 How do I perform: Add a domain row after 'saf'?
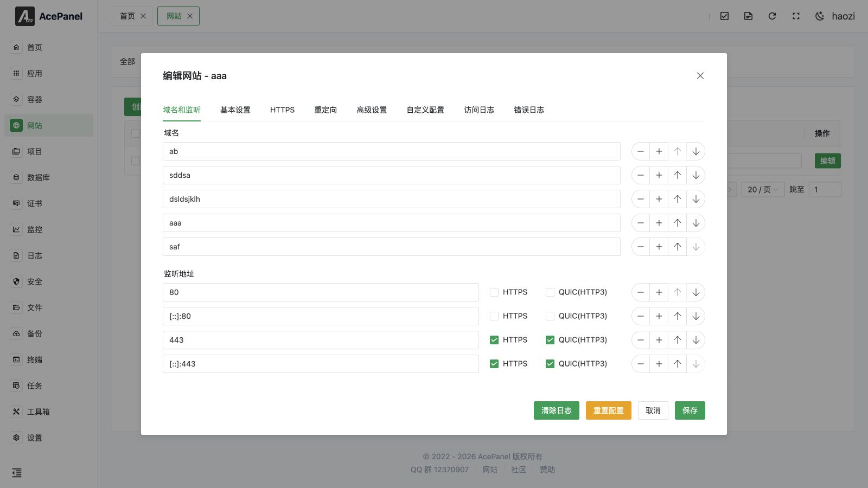pyautogui.click(x=659, y=247)
